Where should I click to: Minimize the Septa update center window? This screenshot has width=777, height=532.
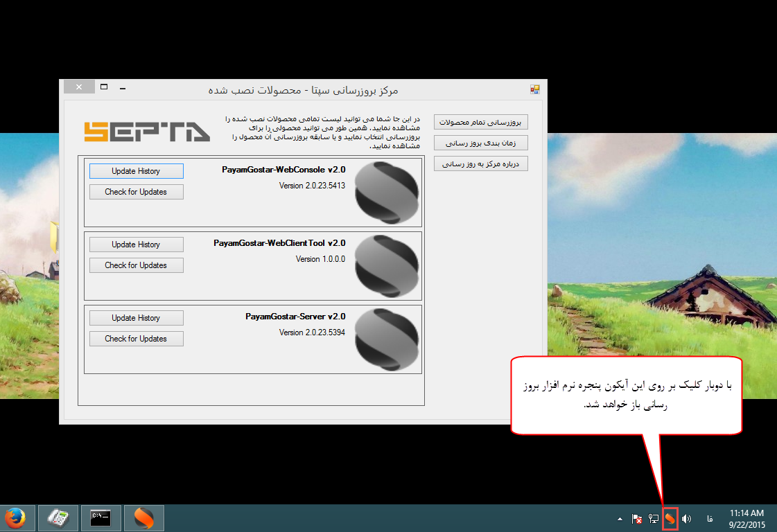click(x=123, y=88)
